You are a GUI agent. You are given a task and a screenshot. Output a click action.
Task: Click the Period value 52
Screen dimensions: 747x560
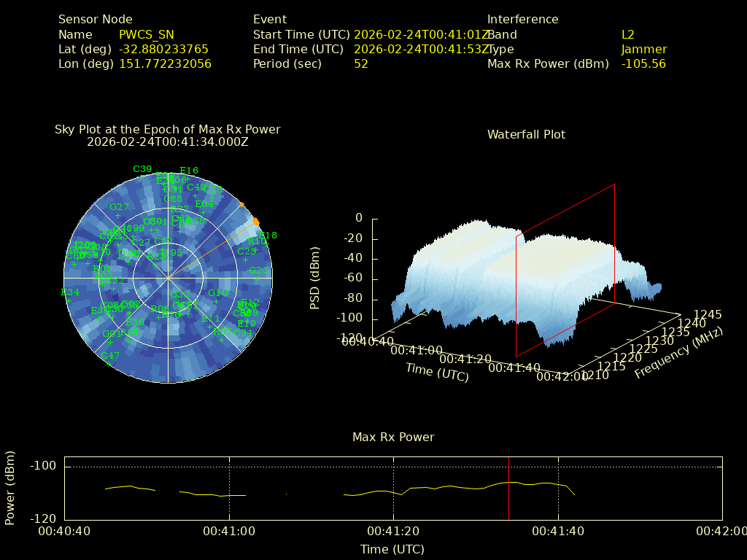tap(361, 63)
